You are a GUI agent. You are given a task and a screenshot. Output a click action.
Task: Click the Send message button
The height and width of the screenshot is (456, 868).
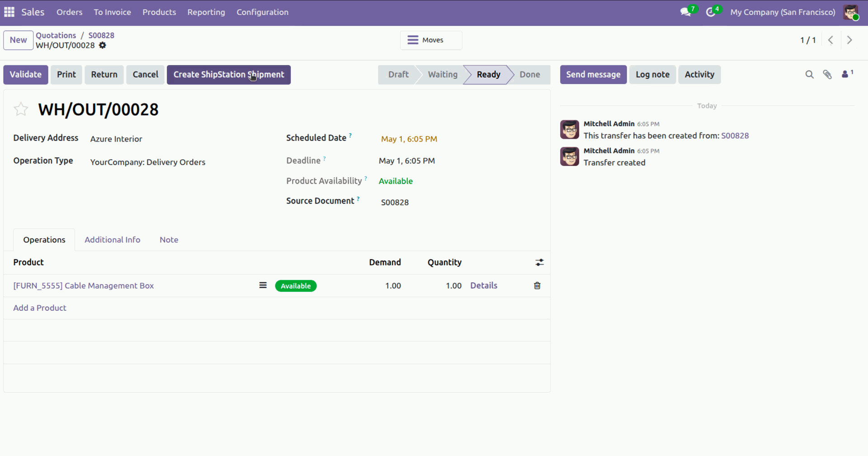click(594, 75)
